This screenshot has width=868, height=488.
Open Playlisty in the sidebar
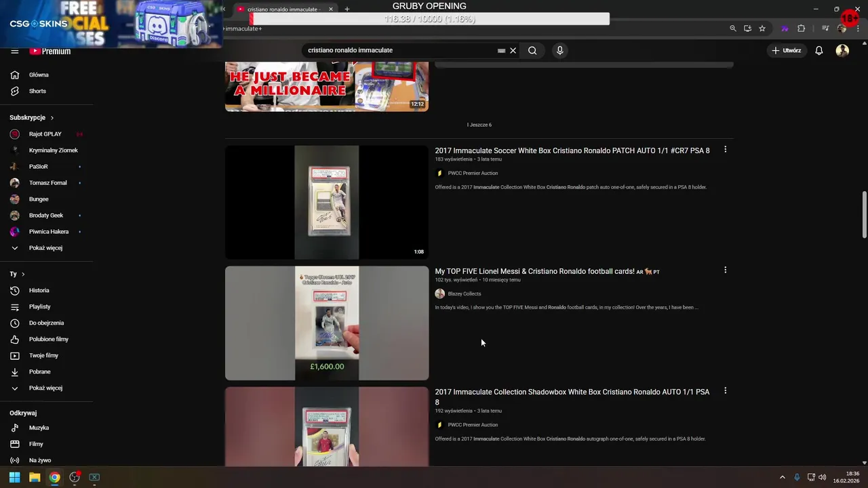(x=39, y=306)
